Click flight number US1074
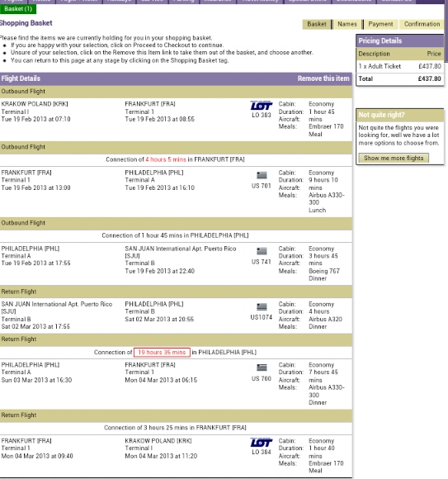This screenshot has width=448, height=479. [262, 317]
